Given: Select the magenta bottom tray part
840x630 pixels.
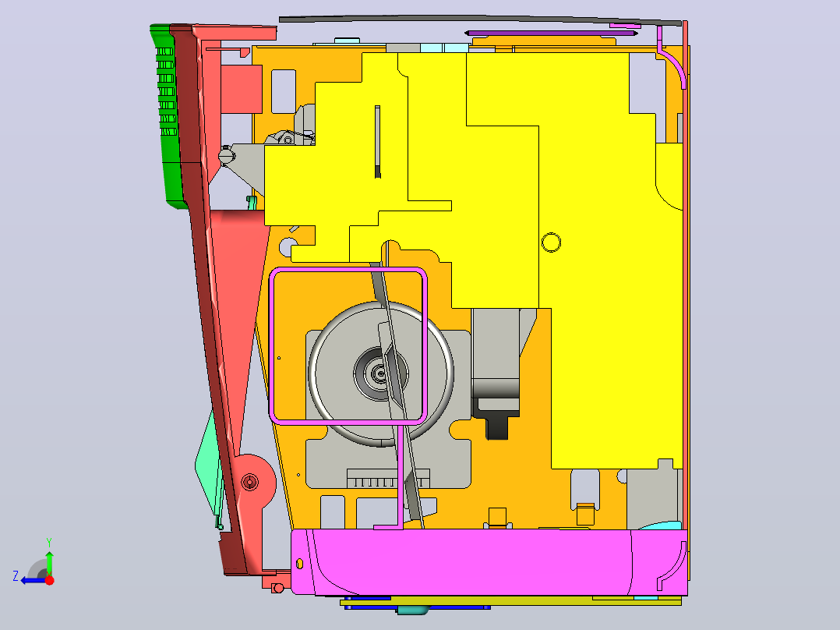Looking at the screenshot, I should (x=490, y=562).
